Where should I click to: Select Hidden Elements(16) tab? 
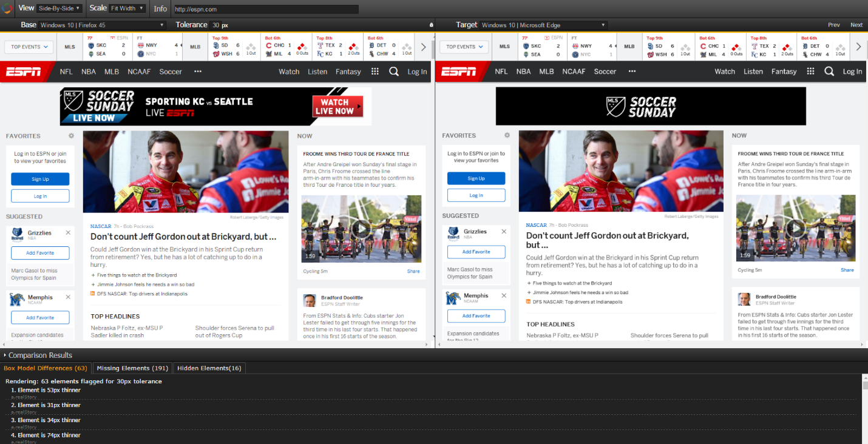pyautogui.click(x=209, y=368)
